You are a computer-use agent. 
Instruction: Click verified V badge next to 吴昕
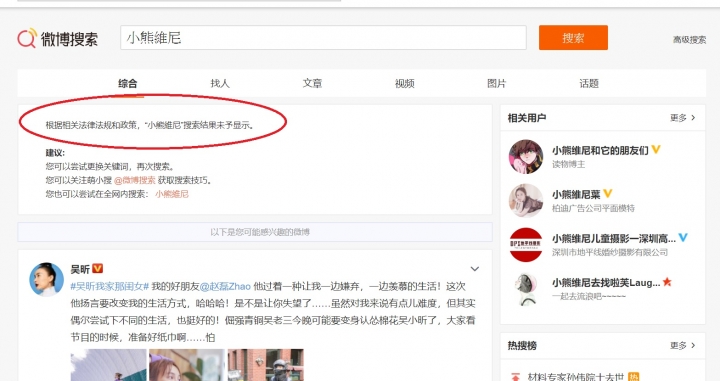click(x=97, y=268)
